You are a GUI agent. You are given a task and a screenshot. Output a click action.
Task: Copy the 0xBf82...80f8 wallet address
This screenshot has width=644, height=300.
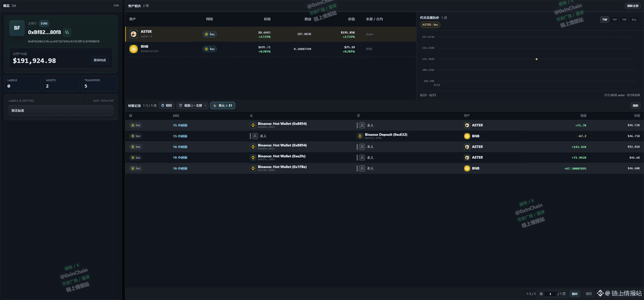(x=67, y=32)
